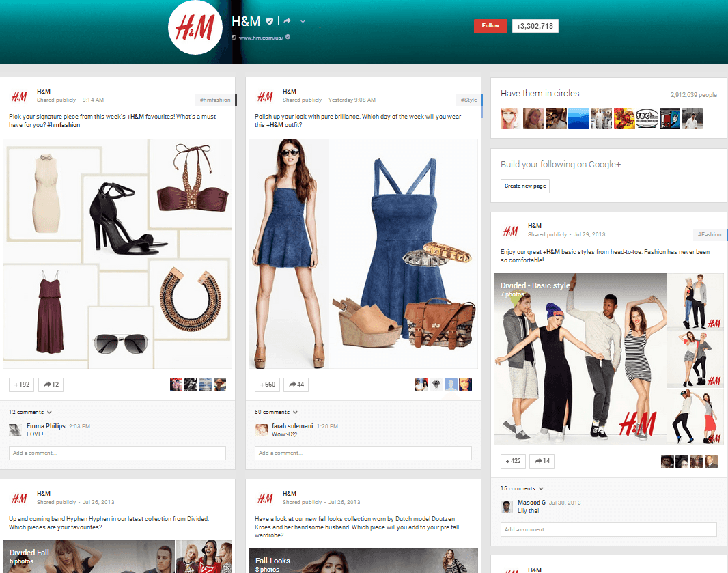Click first circle member avatar with pink hair
This screenshot has width=728, height=573.
510,118
